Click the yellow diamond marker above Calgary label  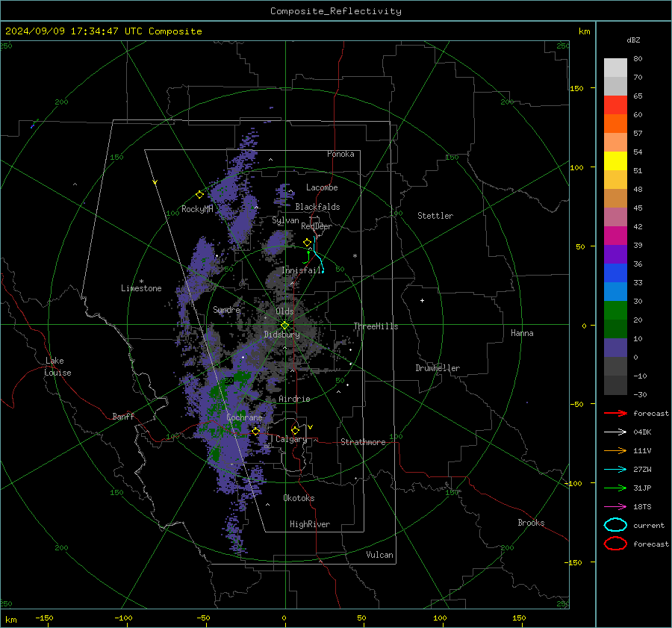coord(295,430)
